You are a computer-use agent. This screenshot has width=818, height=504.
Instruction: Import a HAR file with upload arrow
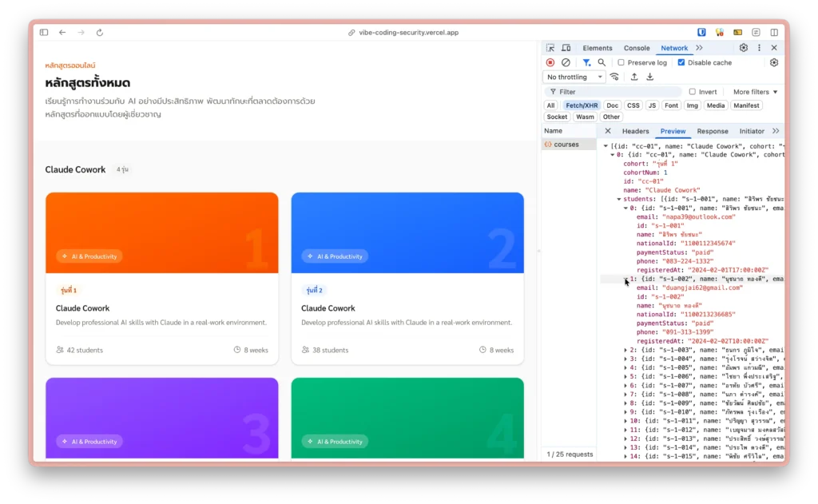tap(634, 77)
